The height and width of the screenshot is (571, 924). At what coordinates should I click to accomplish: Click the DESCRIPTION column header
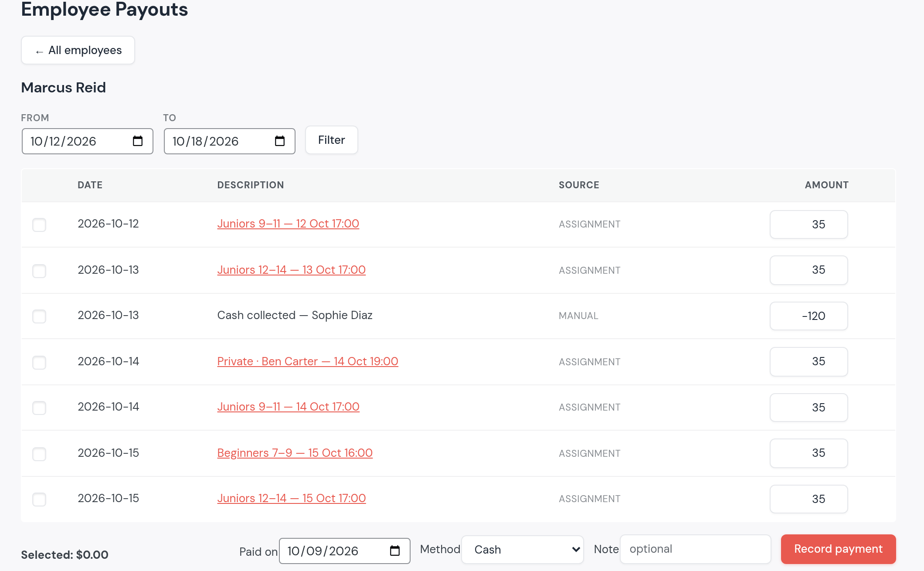[x=251, y=185]
